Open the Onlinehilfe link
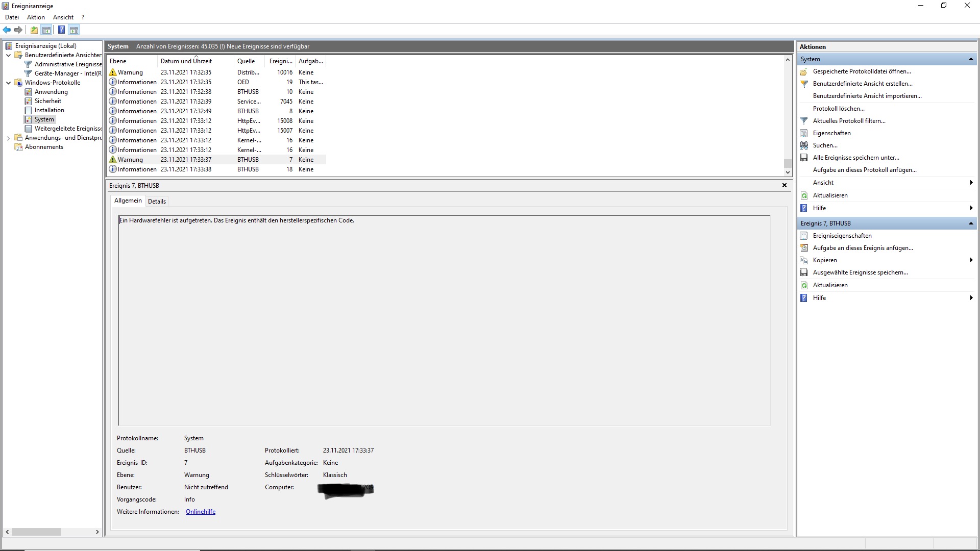Screen dimensions: 980x551 tap(200, 512)
